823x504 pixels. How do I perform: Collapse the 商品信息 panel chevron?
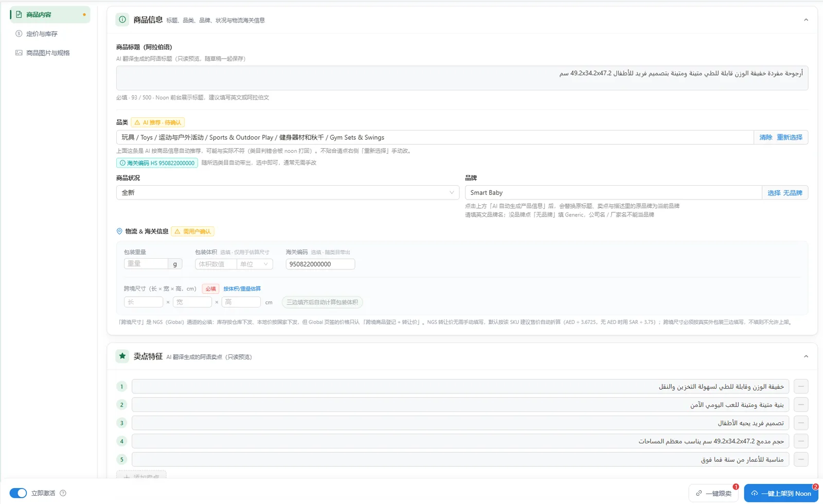point(806,20)
